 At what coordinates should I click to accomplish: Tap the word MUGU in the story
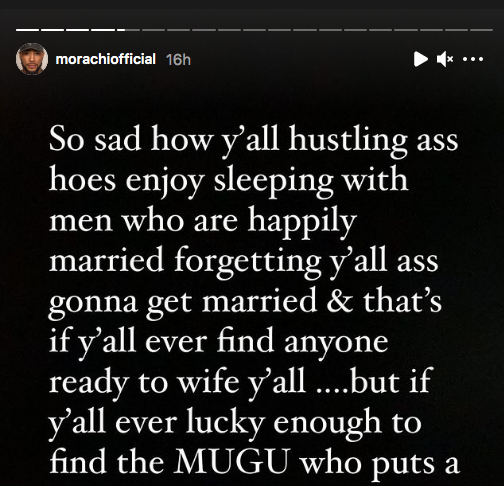232,462
